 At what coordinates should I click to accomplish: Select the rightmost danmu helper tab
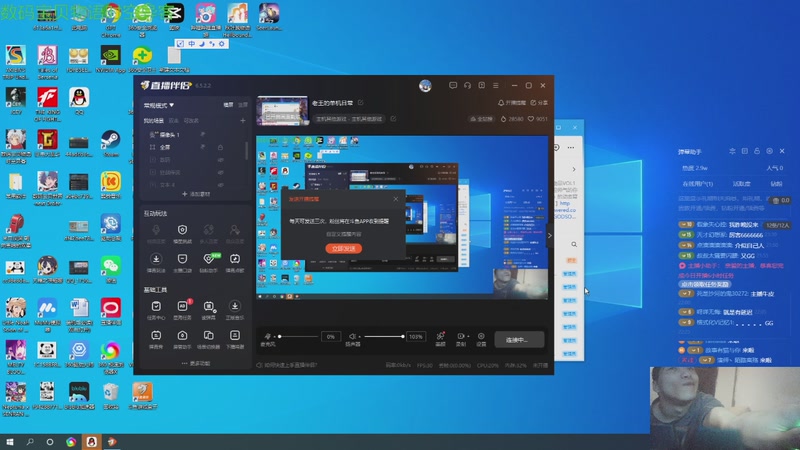tap(776, 184)
